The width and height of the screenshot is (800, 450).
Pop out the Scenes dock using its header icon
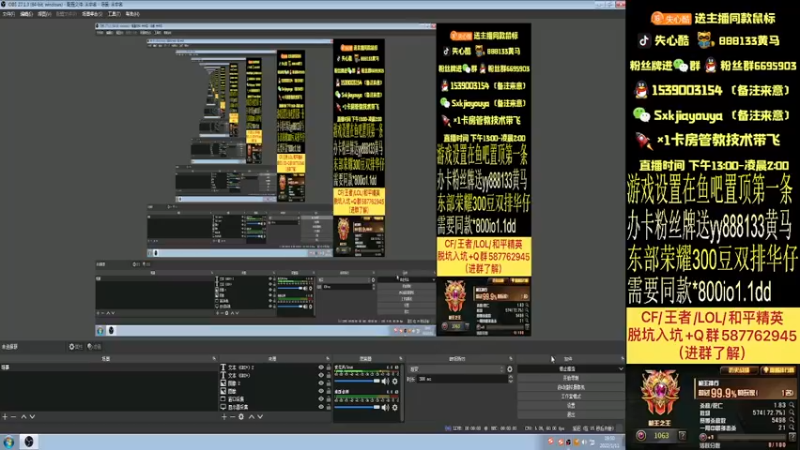[x=214, y=359]
